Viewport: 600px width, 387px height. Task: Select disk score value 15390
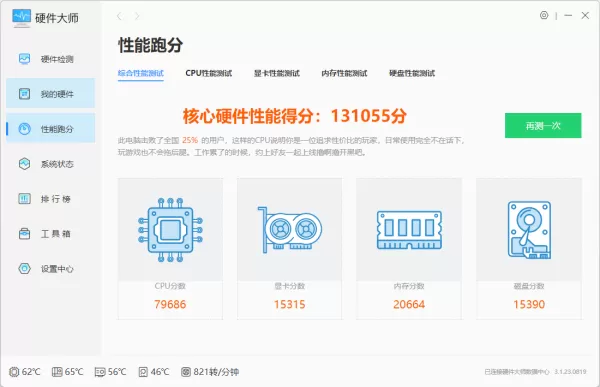[x=529, y=304]
